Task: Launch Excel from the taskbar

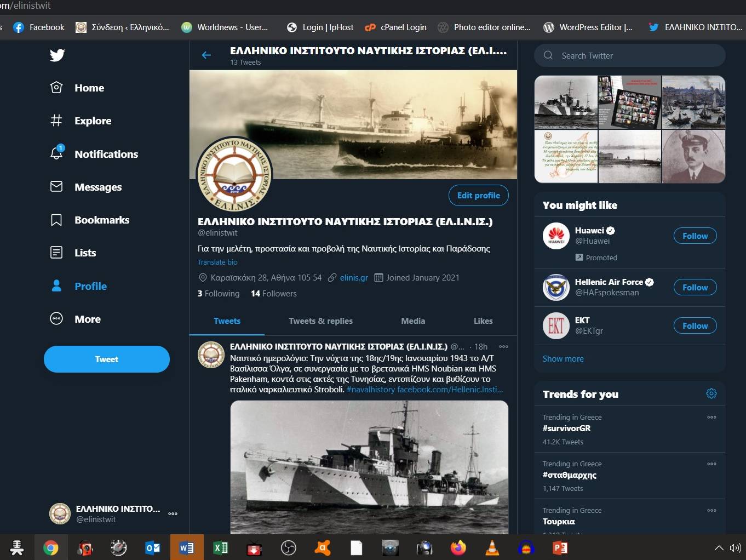Action: coord(221,547)
